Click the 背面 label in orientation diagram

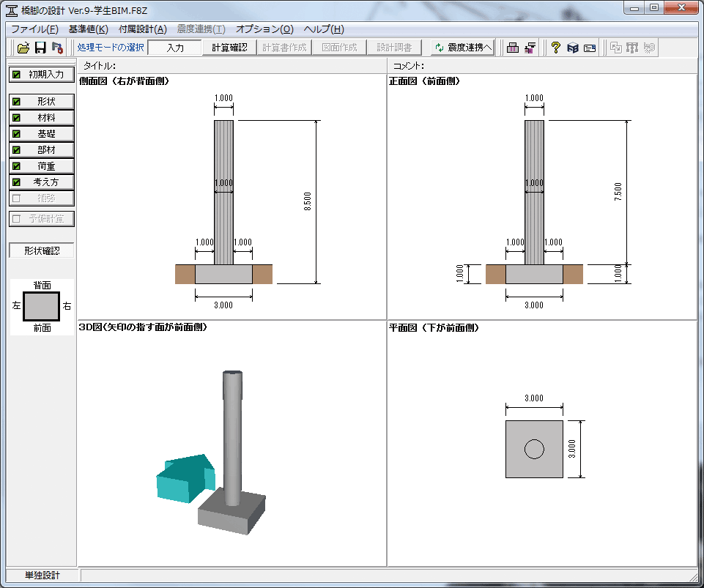pos(42,286)
